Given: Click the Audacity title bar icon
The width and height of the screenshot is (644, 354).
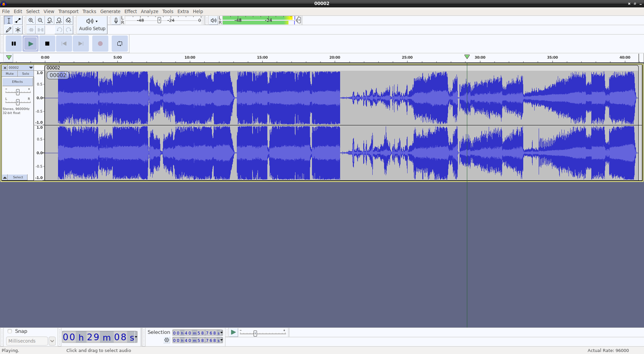Looking at the screenshot, I should coord(4,4).
